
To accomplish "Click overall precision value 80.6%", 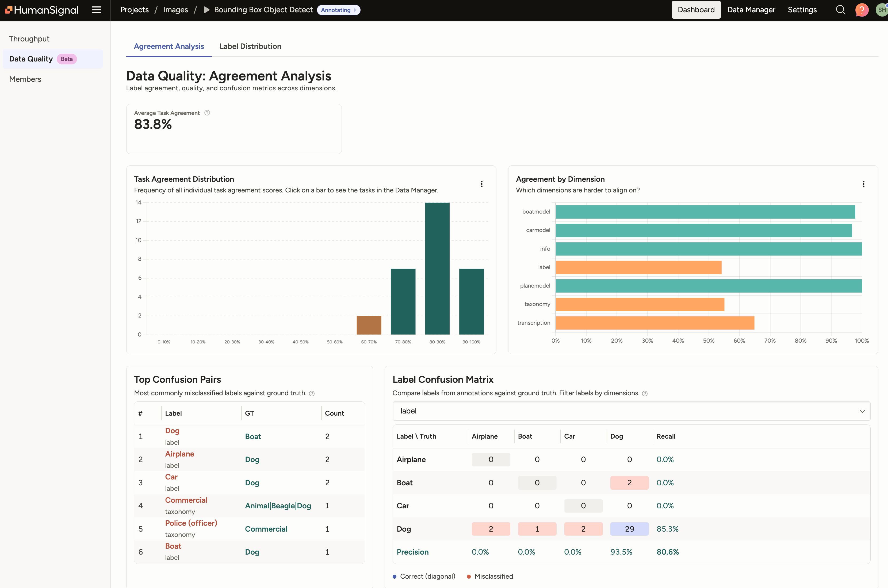I will [668, 552].
